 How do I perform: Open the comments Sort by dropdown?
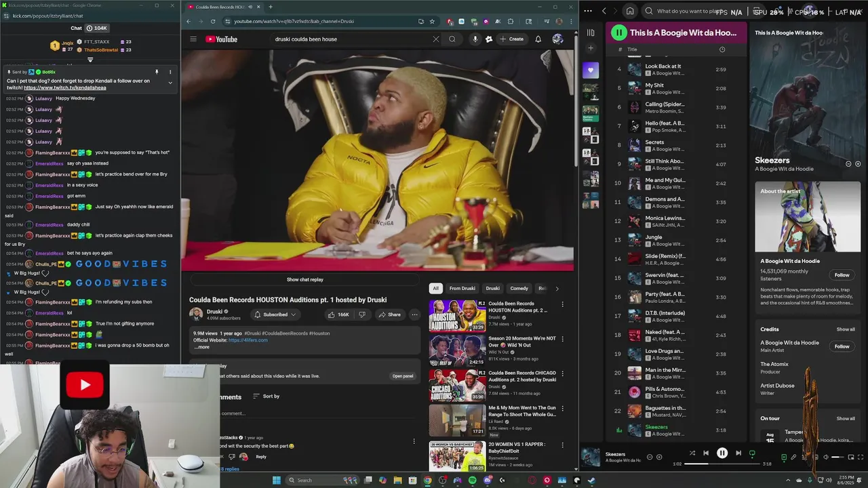coord(266,396)
